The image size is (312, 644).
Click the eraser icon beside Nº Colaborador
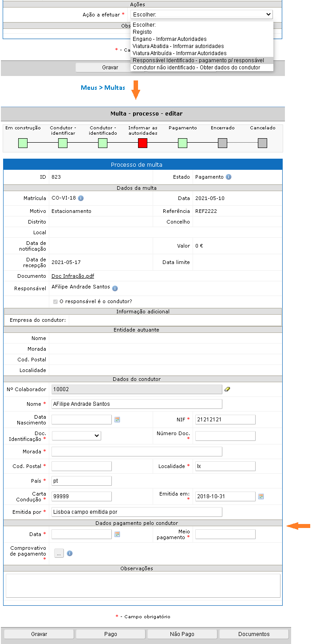tap(228, 389)
